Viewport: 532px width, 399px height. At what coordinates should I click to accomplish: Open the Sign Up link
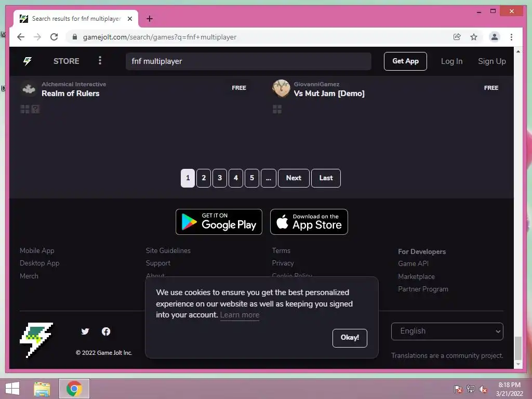tap(491, 61)
